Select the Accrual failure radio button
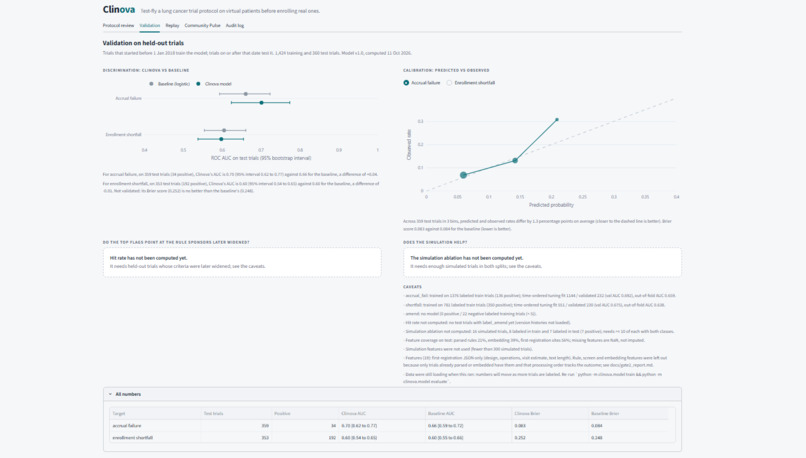The height and width of the screenshot is (458, 806). [406, 83]
